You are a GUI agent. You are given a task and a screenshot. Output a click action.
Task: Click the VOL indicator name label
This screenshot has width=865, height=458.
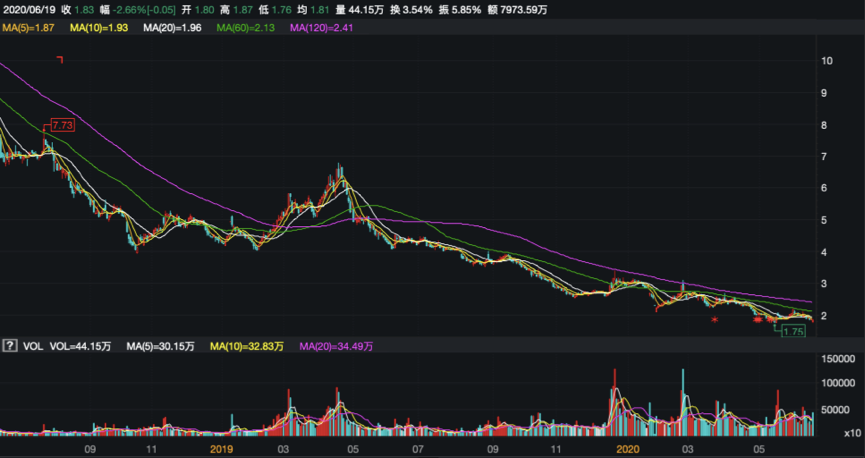click(34, 346)
